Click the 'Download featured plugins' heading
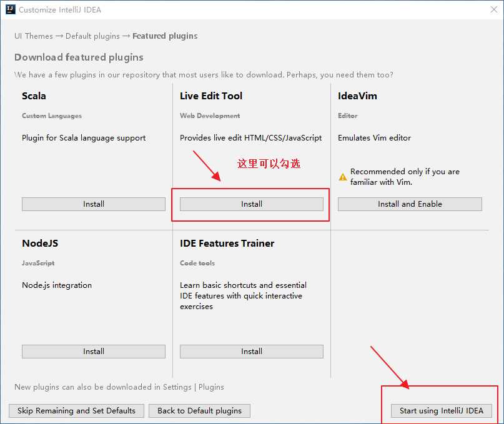This screenshot has width=504, height=424. point(79,57)
